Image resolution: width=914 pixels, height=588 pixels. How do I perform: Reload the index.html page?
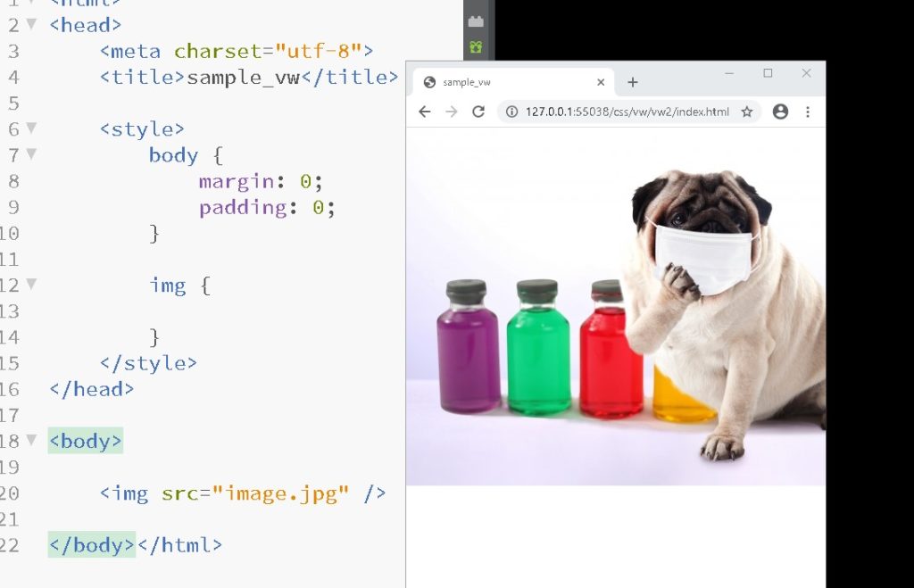(x=478, y=112)
